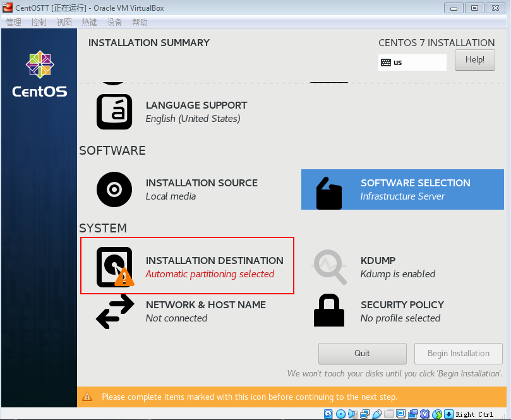Click the Help! button

(x=475, y=60)
